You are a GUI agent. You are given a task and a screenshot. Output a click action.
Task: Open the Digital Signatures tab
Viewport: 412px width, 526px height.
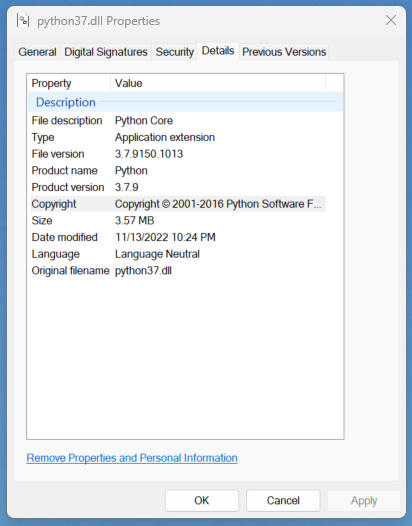(106, 52)
